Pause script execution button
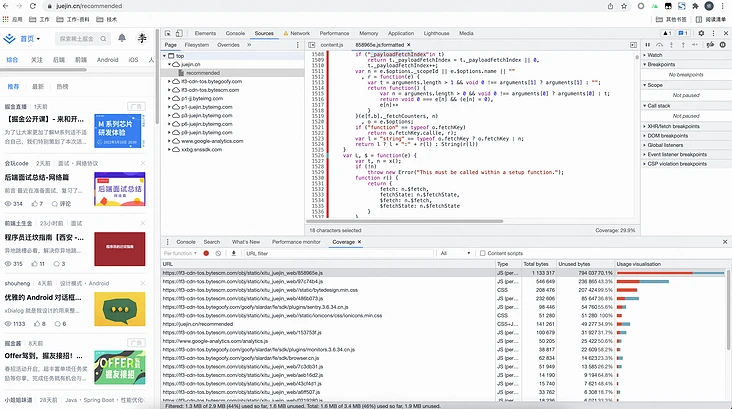Image resolution: width=732 pixels, height=409 pixels. pyautogui.click(x=648, y=45)
